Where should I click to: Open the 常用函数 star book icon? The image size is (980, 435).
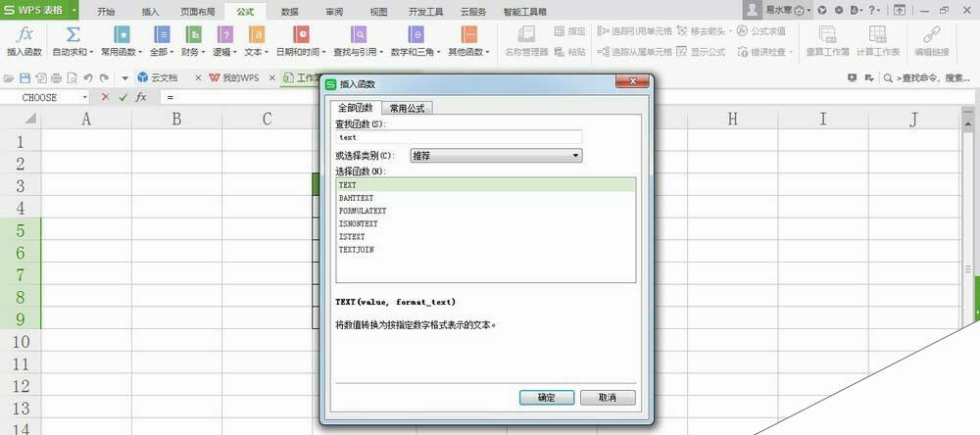(x=122, y=34)
